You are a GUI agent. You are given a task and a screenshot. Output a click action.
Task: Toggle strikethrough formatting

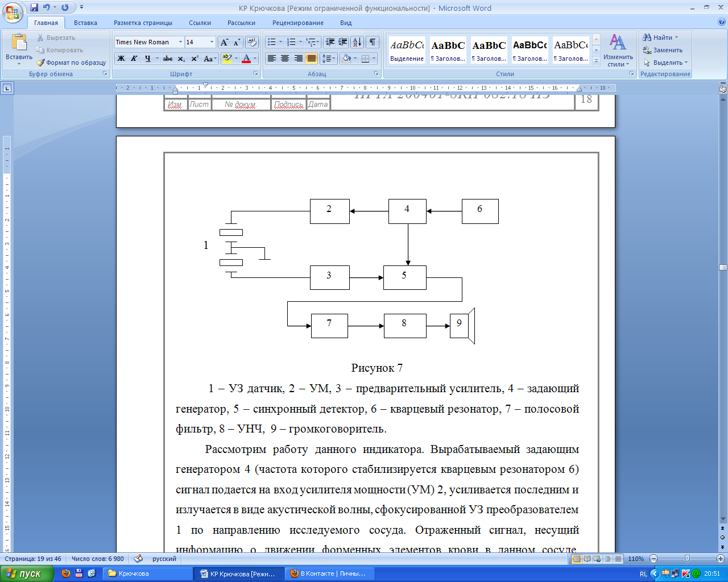[168, 58]
